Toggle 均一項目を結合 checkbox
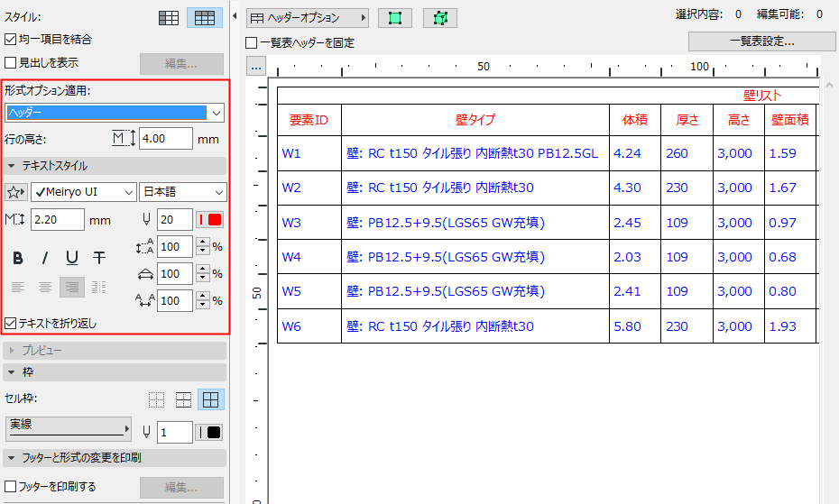The image size is (839, 504). pyautogui.click(x=10, y=40)
